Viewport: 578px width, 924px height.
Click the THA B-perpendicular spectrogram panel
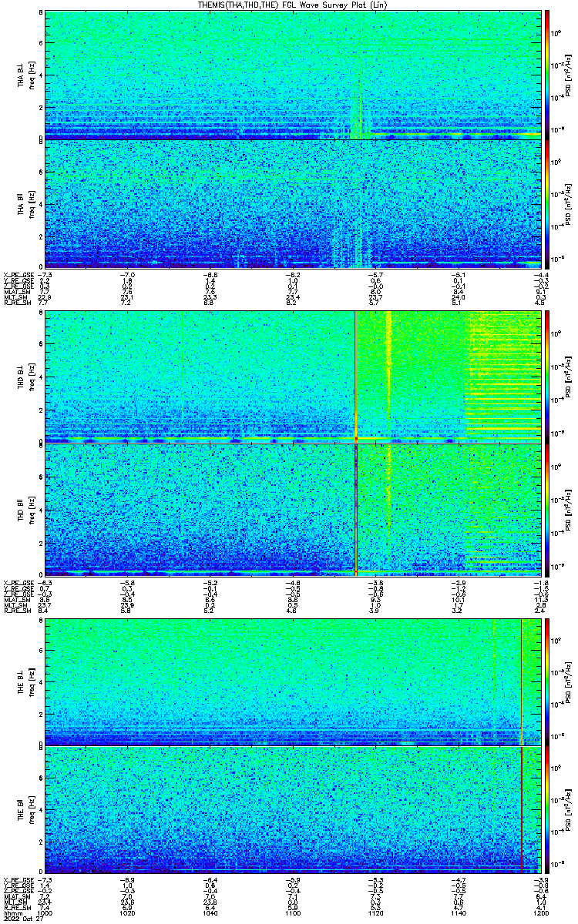(293, 75)
